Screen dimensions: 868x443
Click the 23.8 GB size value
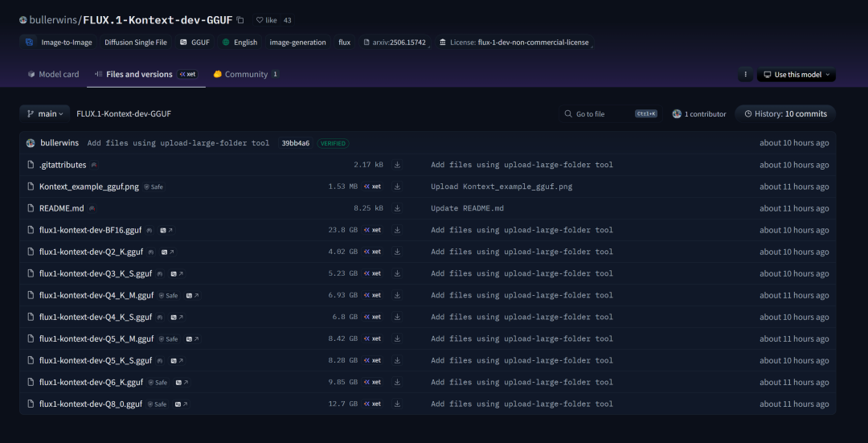pyautogui.click(x=342, y=230)
